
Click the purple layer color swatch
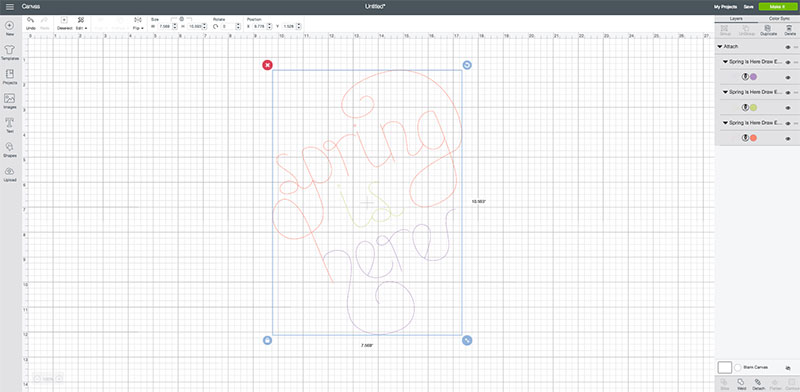(754, 77)
